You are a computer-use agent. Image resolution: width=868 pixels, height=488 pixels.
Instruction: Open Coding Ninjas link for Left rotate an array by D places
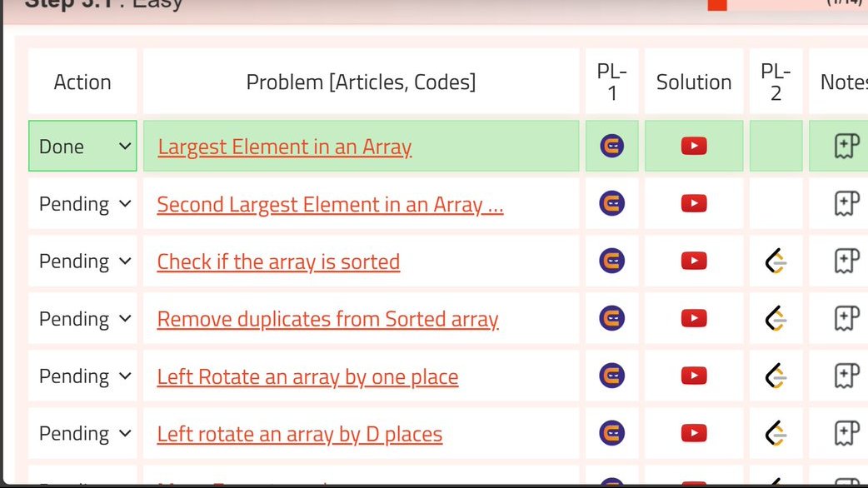[611, 432]
